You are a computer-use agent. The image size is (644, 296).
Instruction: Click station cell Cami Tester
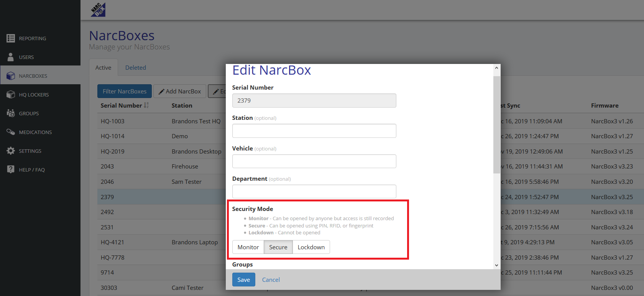187,288
